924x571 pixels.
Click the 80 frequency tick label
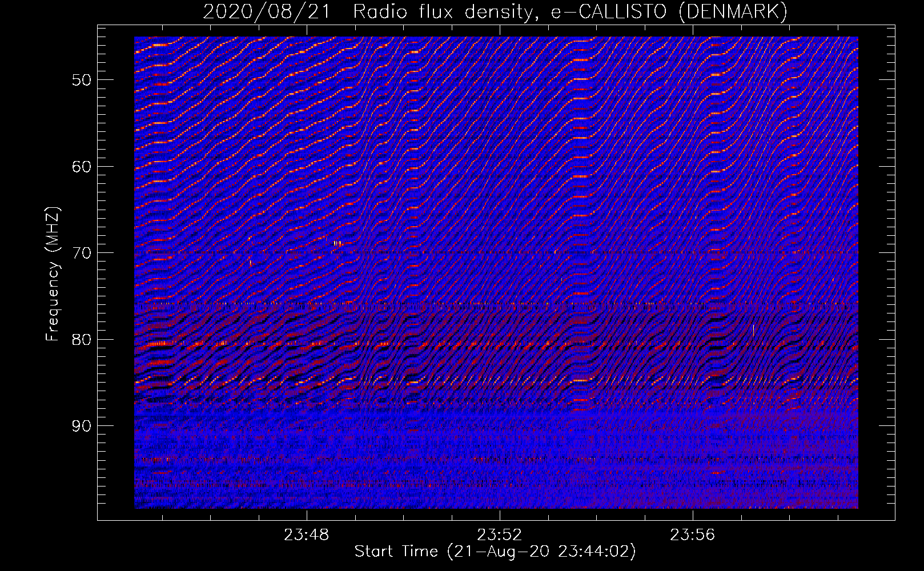(82, 340)
